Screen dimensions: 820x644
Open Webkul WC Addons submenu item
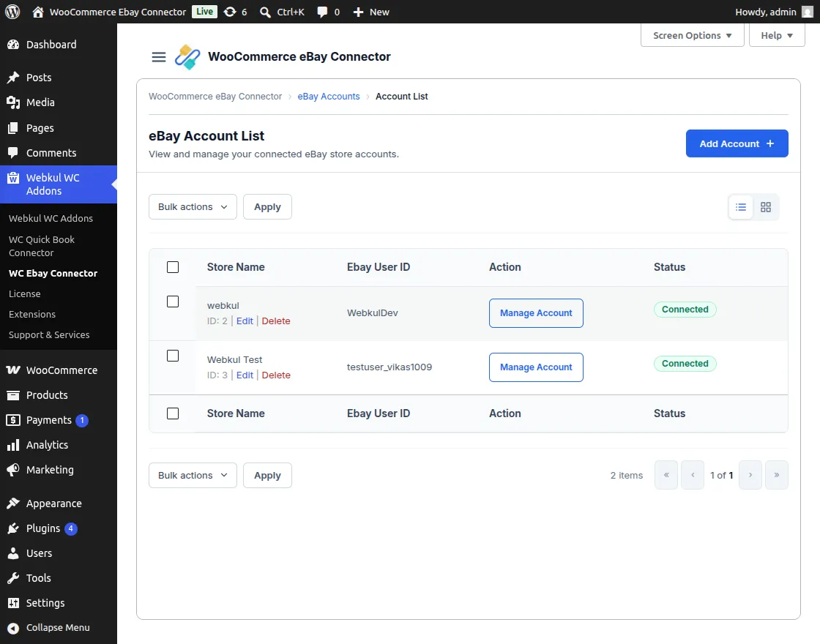(51, 219)
